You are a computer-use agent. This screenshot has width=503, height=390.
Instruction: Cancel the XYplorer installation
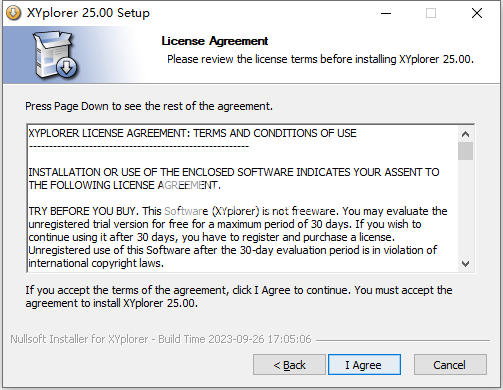(x=450, y=365)
